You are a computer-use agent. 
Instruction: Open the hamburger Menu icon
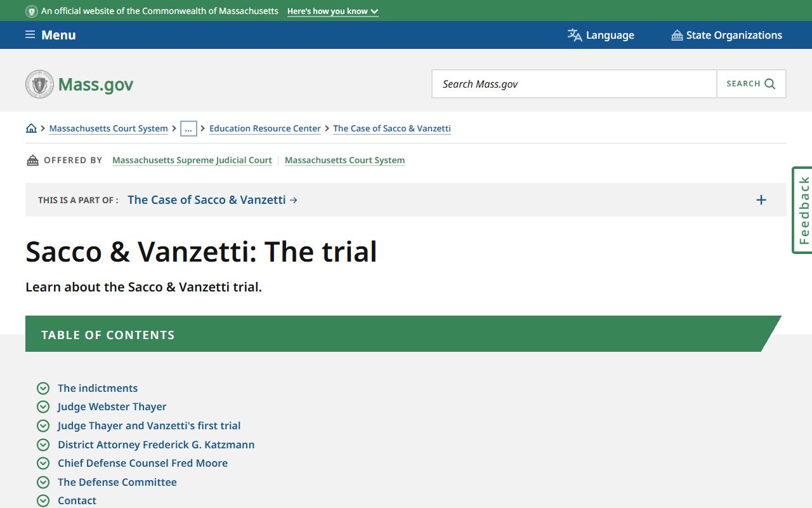click(x=30, y=35)
